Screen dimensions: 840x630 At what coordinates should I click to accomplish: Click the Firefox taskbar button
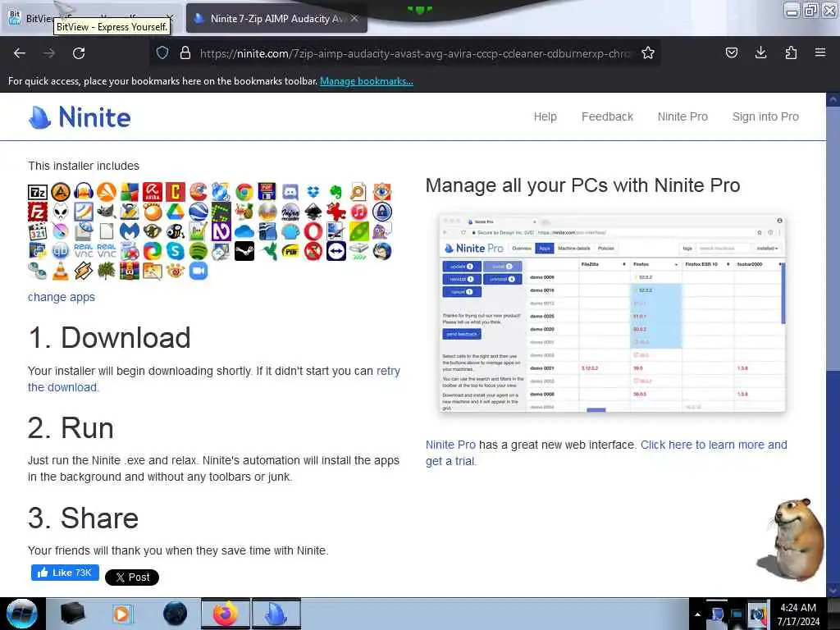click(x=226, y=614)
